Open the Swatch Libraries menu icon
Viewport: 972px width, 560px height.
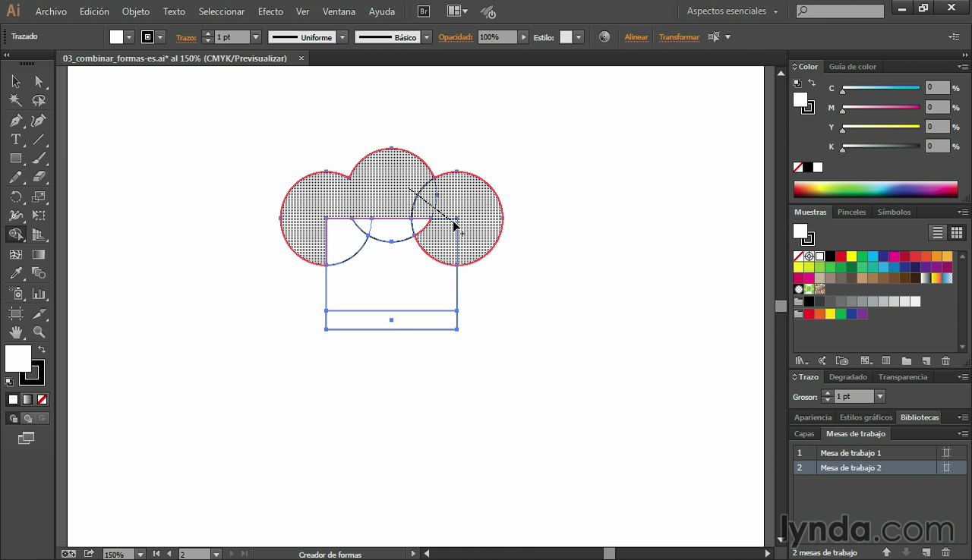pos(800,361)
